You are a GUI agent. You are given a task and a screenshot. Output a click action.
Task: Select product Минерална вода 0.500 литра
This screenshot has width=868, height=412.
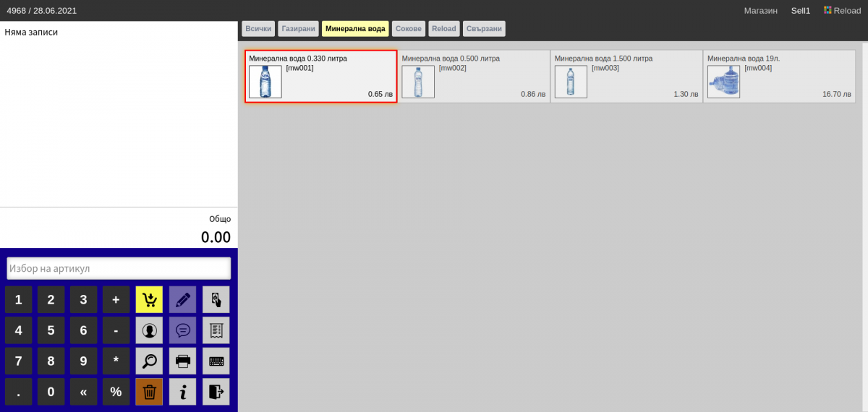point(474,77)
